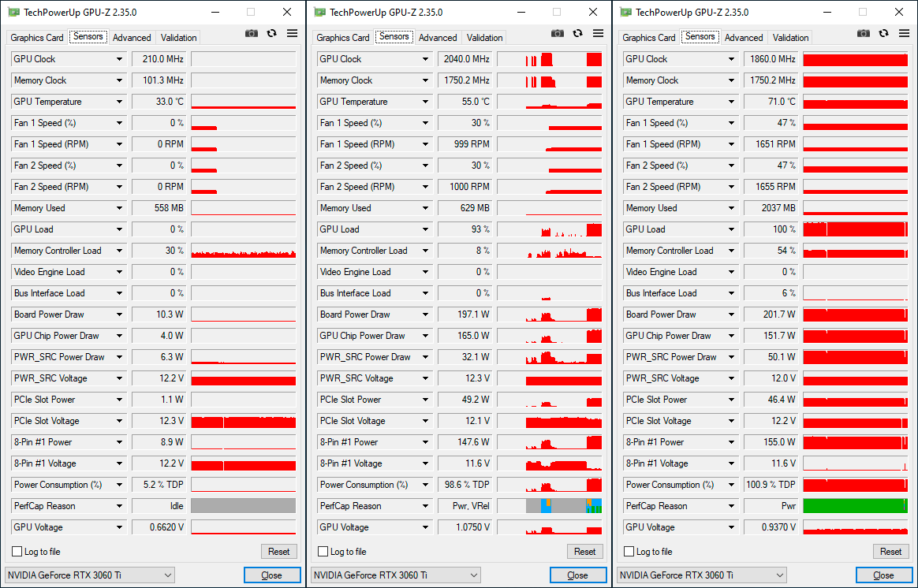
Task: Switch to the Graphics Card tab in the left window
Action: 37,38
